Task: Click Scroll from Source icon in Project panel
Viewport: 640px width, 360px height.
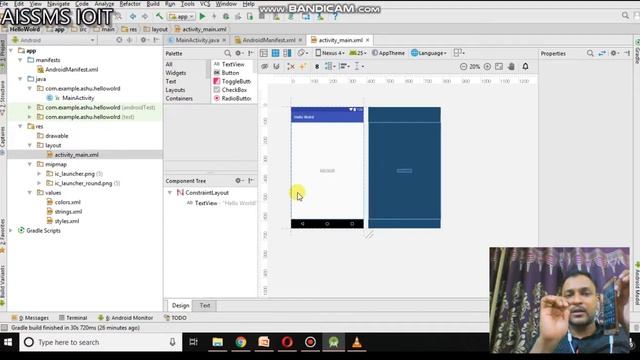Action: click(119, 40)
